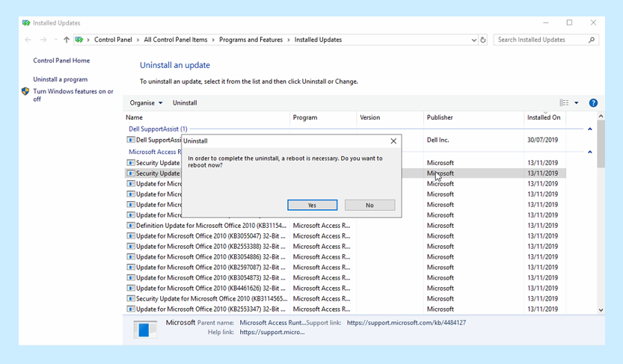This screenshot has width=623, height=364.
Task: Click No in the Uninstall dialog
Action: pos(369,206)
